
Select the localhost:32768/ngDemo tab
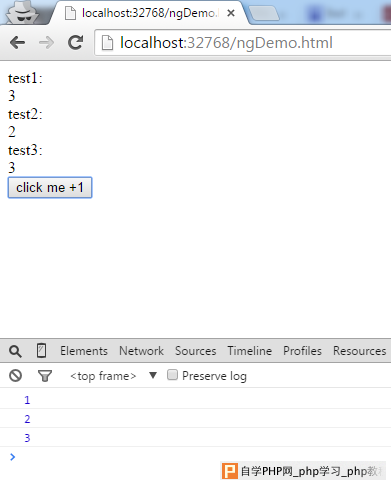pyautogui.click(x=149, y=13)
